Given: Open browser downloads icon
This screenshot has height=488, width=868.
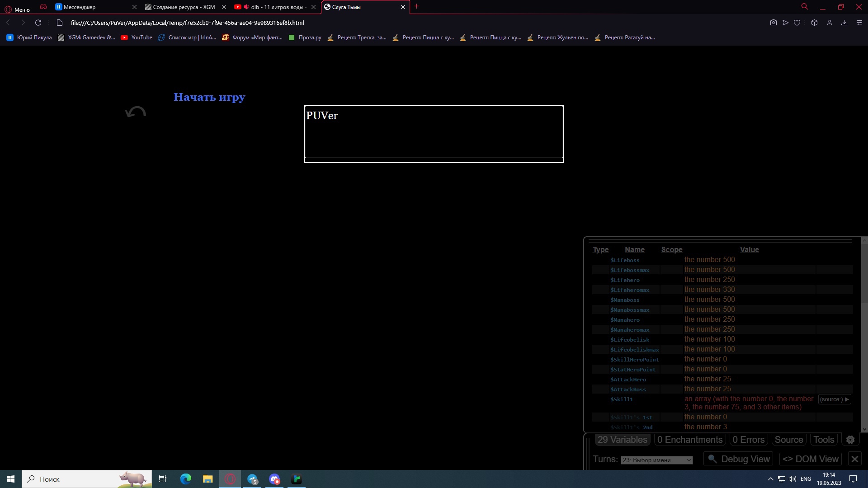Looking at the screenshot, I should pos(844,23).
